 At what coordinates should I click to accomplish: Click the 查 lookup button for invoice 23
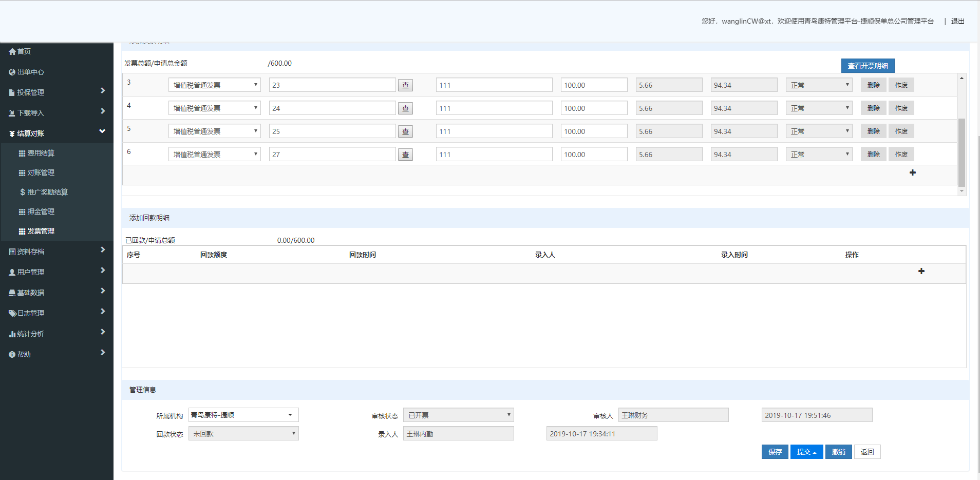click(x=405, y=86)
